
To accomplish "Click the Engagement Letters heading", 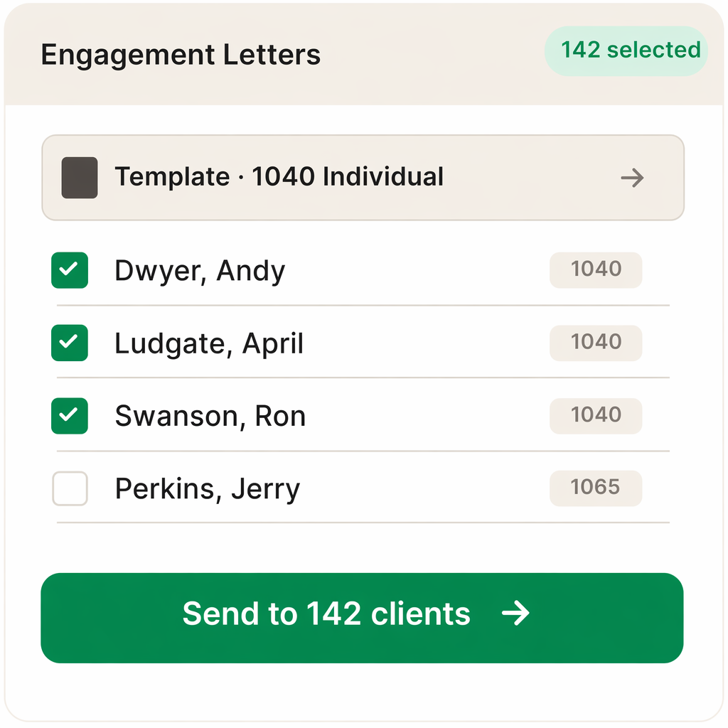I will (x=181, y=54).
